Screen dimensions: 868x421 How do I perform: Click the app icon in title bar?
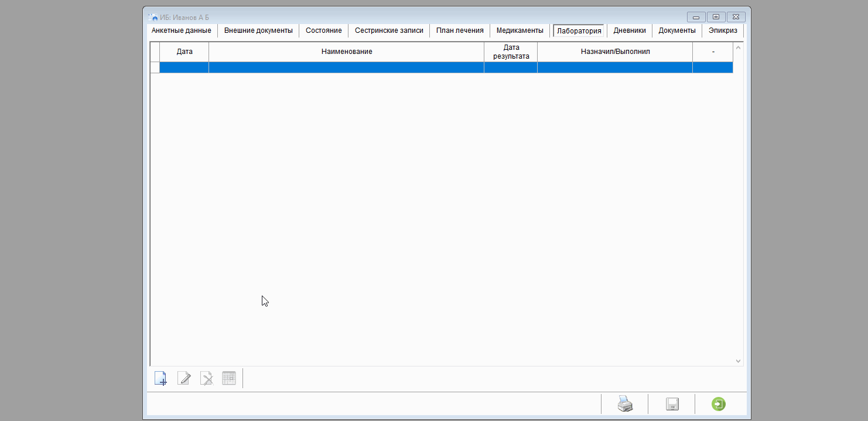click(153, 17)
